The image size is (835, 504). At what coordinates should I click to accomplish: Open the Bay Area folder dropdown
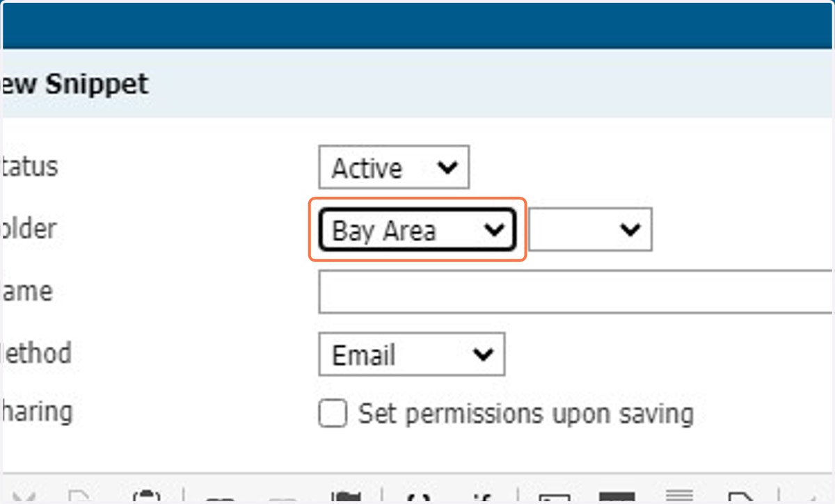tap(417, 229)
